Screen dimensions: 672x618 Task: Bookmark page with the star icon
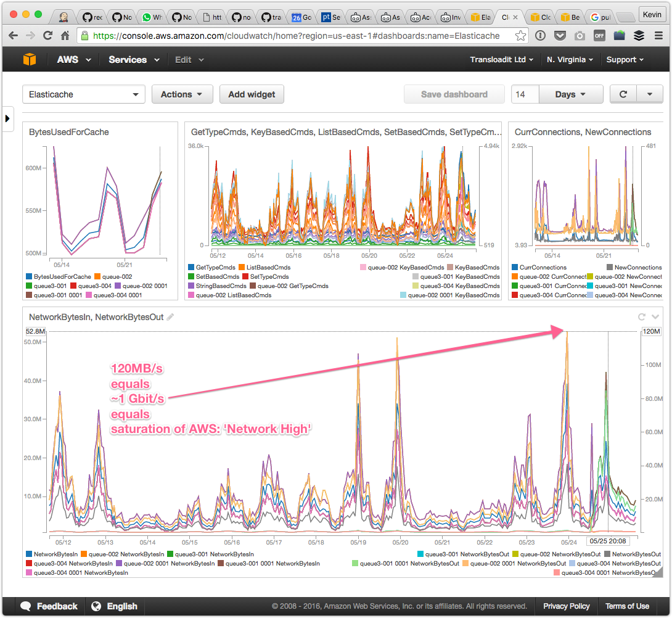point(520,36)
